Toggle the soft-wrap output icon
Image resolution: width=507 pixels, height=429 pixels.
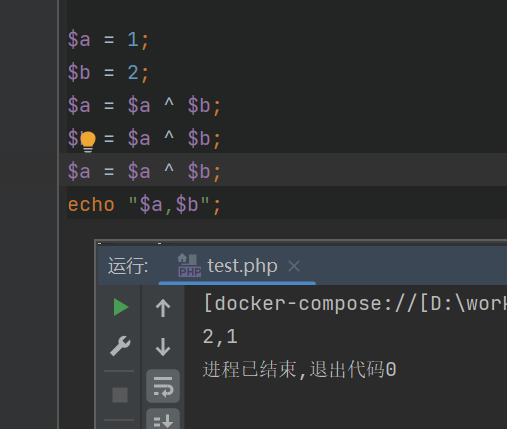pyautogui.click(x=163, y=386)
